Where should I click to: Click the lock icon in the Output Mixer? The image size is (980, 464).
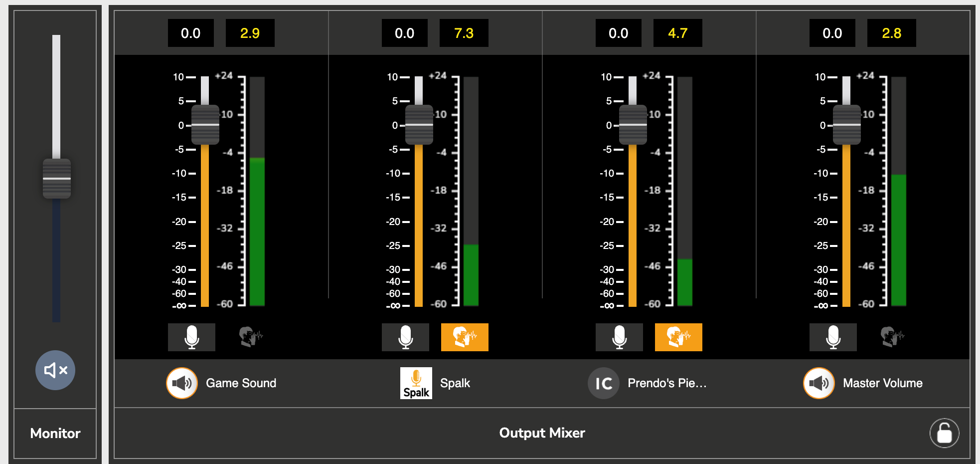(x=944, y=433)
